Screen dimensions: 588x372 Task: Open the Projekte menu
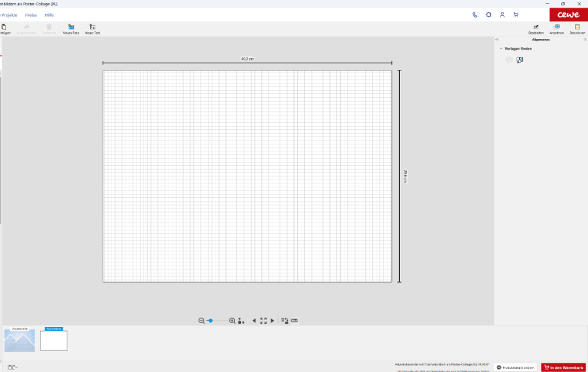[9, 15]
